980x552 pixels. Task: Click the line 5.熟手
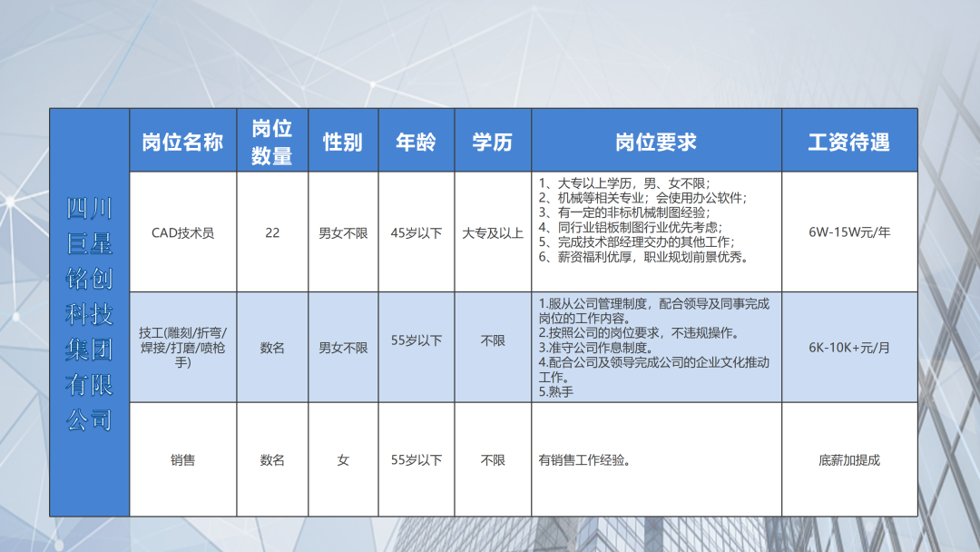tap(555, 392)
